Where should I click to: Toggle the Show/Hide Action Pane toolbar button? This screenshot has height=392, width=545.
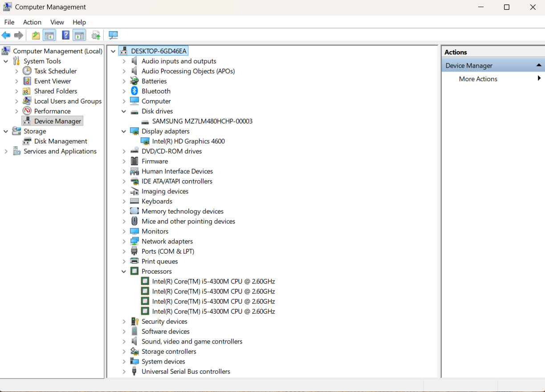(x=79, y=35)
